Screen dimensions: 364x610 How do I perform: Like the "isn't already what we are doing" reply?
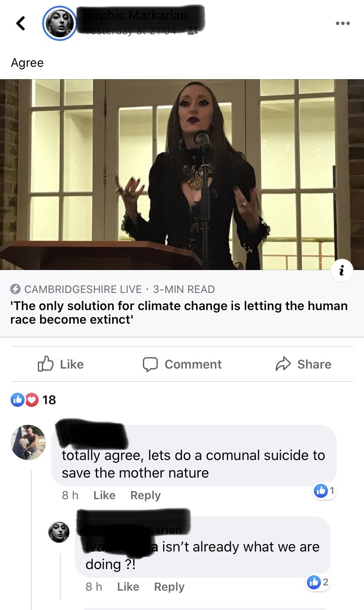tap(128, 587)
